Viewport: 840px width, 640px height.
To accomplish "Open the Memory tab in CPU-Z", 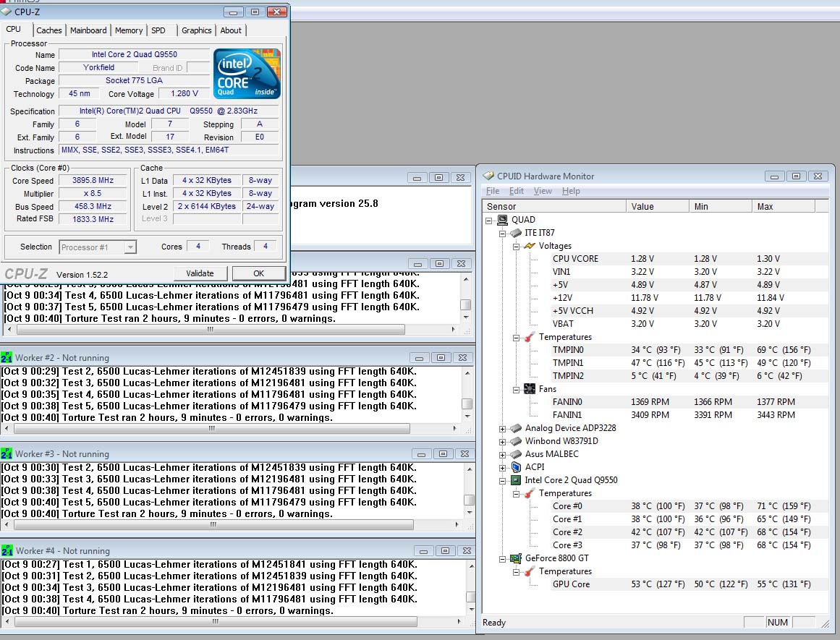I will pos(129,30).
